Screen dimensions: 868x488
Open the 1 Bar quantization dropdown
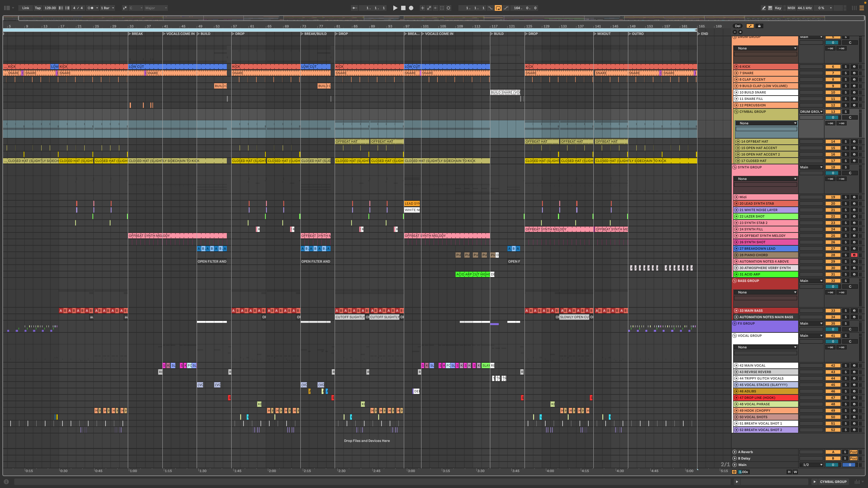pyautogui.click(x=107, y=8)
